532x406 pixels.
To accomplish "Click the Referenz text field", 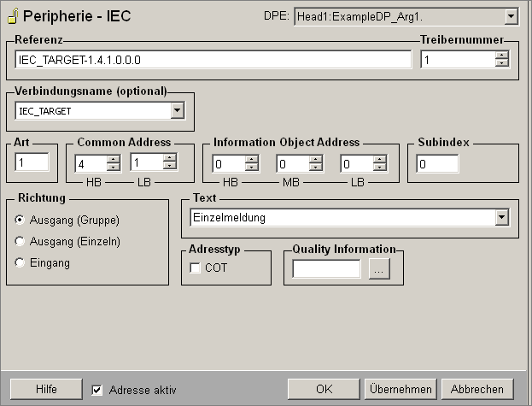I will [213, 60].
